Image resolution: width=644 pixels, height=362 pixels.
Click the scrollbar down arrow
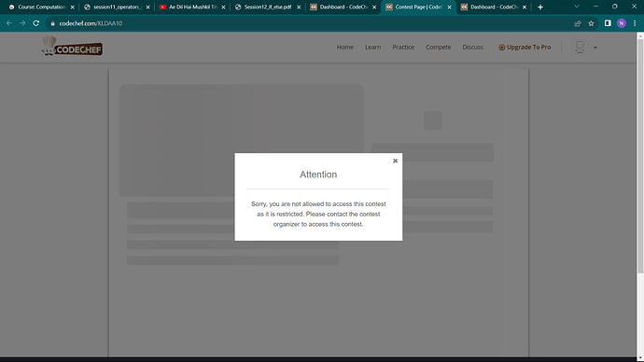pyautogui.click(x=640, y=358)
